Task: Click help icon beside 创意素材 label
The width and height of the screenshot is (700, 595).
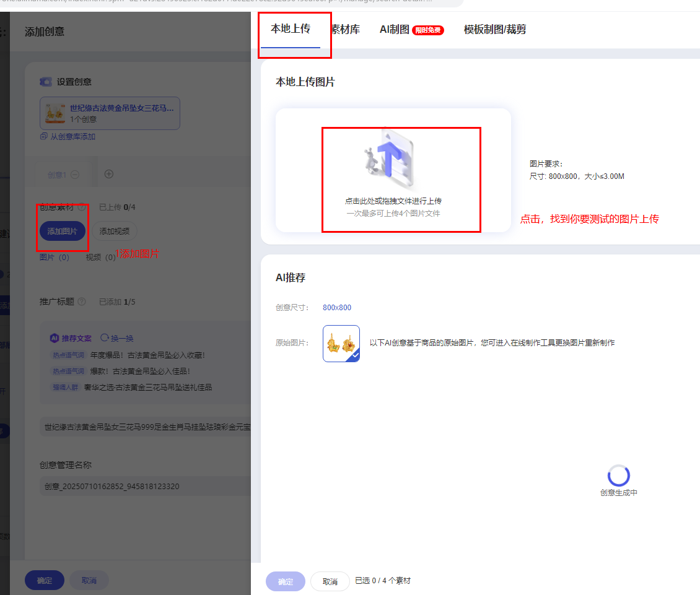Action: 82,207
